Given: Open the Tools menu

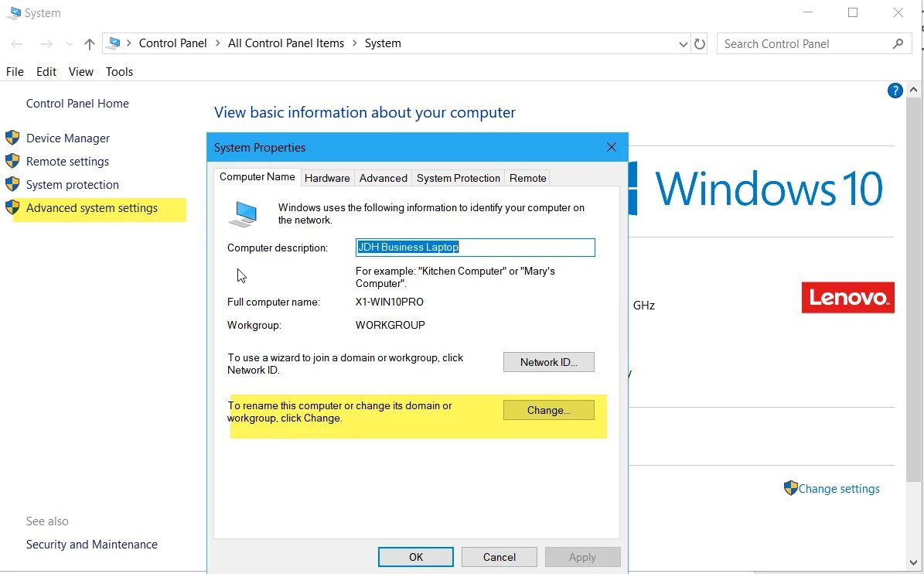Looking at the screenshot, I should (119, 71).
